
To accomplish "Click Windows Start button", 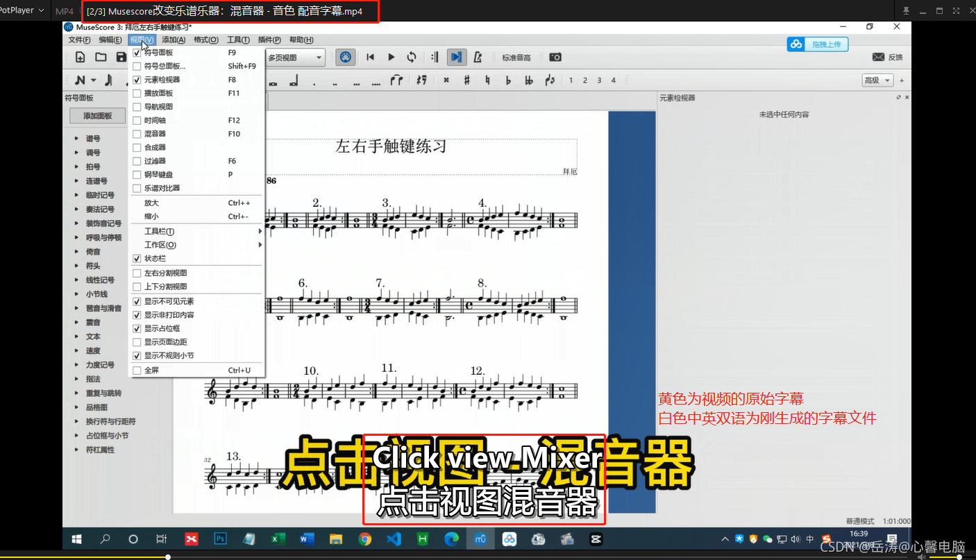I will click(x=76, y=538).
